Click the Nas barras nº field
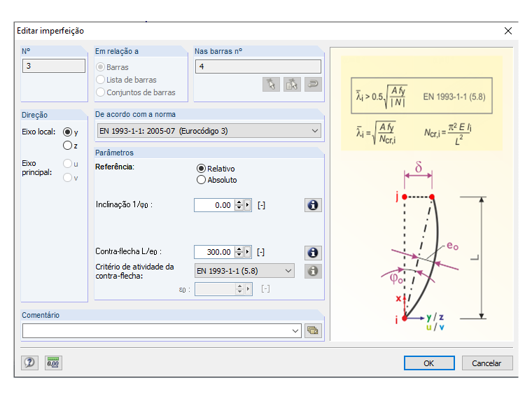The width and height of the screenshot is (532, 399). click(258, 66)
